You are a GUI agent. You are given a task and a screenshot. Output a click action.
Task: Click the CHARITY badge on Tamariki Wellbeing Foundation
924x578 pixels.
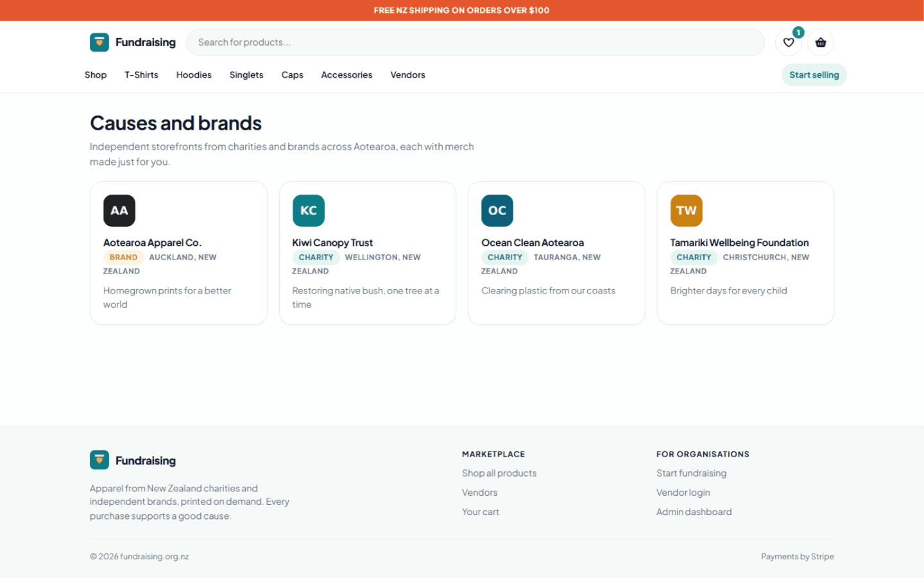pos(694,258)
